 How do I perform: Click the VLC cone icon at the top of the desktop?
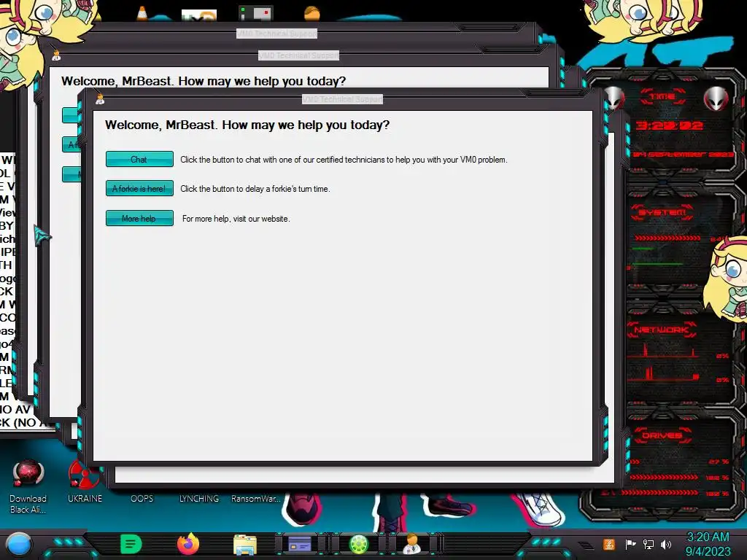(142, 13)
